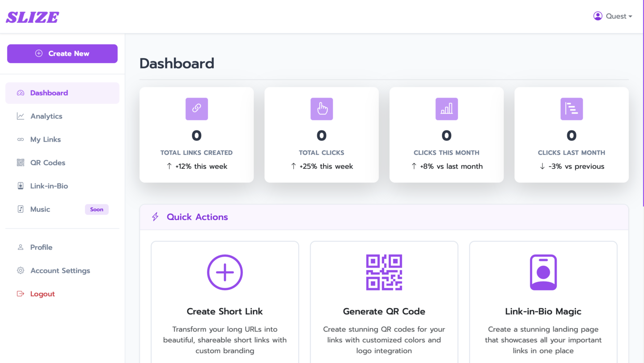The image size is (644, 363).
Task: Click the plus circle icon for Create Short Link
Action: (225, 272)
